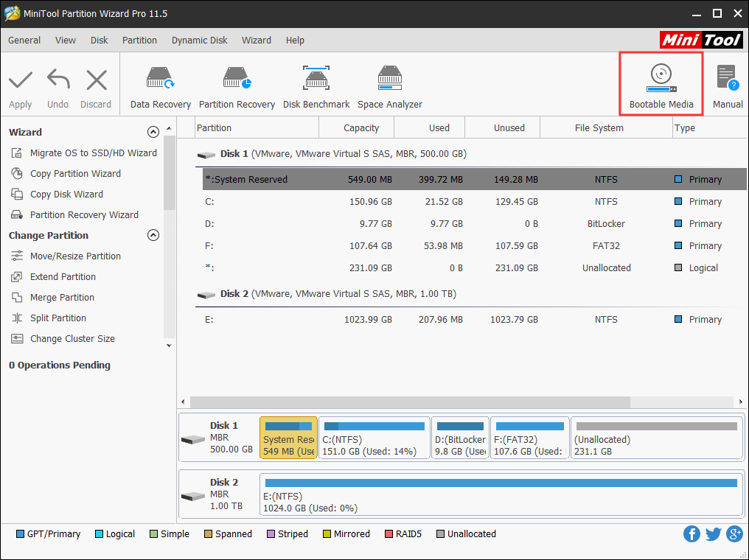Image resolution: width=749 pixels, height=560 pixels.
Task: Click the Mirrored legend color swatch
Action: [327, 533]
